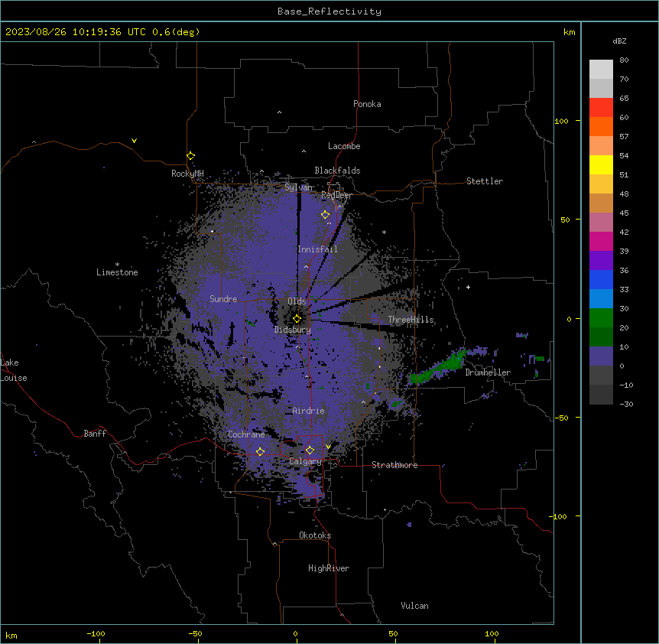Click the yellow radar site marker near Didsbury

pyautogui.click(x=297, y=318)
